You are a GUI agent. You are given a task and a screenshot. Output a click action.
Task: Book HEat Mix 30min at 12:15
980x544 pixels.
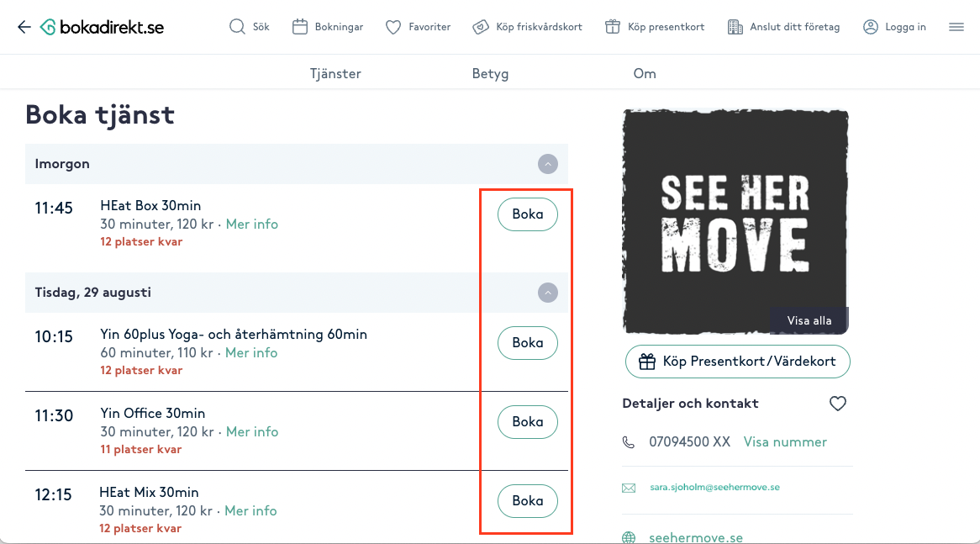pos(528,500)
